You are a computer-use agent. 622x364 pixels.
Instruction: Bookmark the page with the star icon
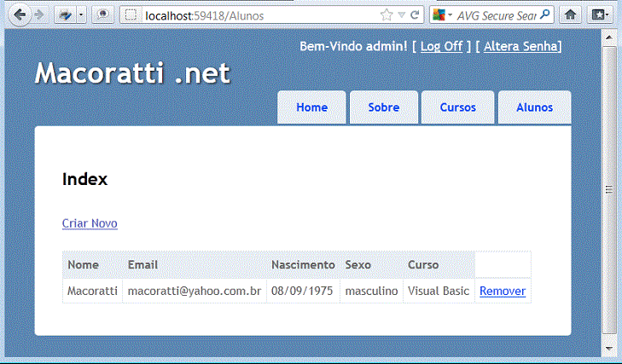point(387,15)
